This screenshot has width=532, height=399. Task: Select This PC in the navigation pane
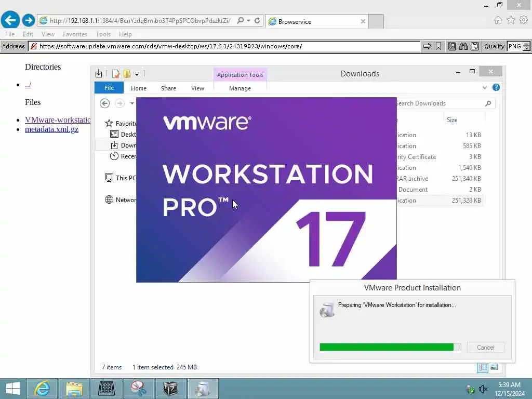pos(121,178)
